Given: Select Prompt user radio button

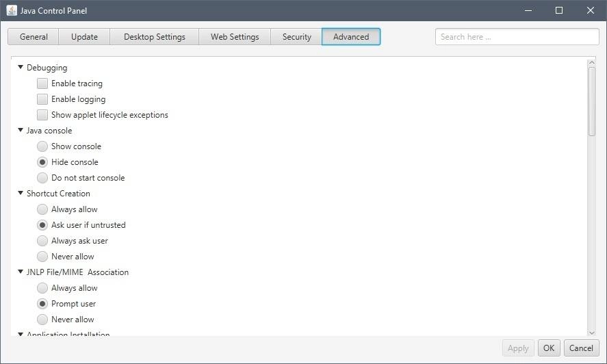Looking at the screenshot, I should (42, 304).
